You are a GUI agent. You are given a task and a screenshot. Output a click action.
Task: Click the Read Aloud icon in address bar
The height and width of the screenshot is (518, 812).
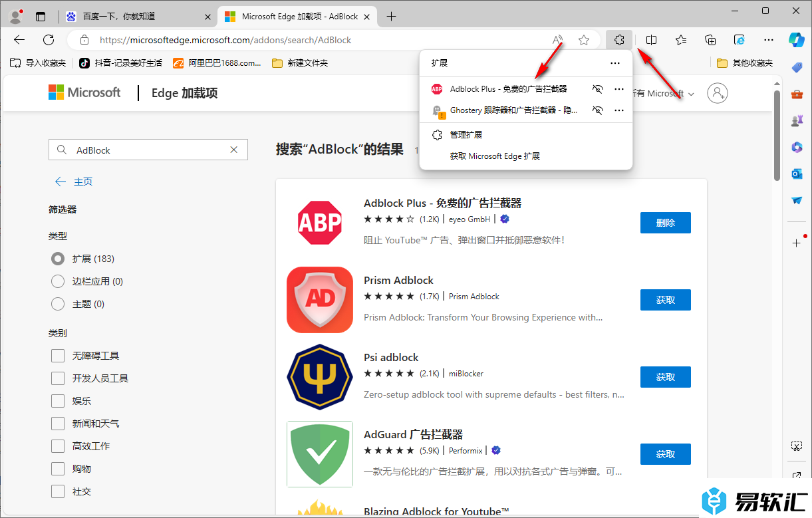558,40
